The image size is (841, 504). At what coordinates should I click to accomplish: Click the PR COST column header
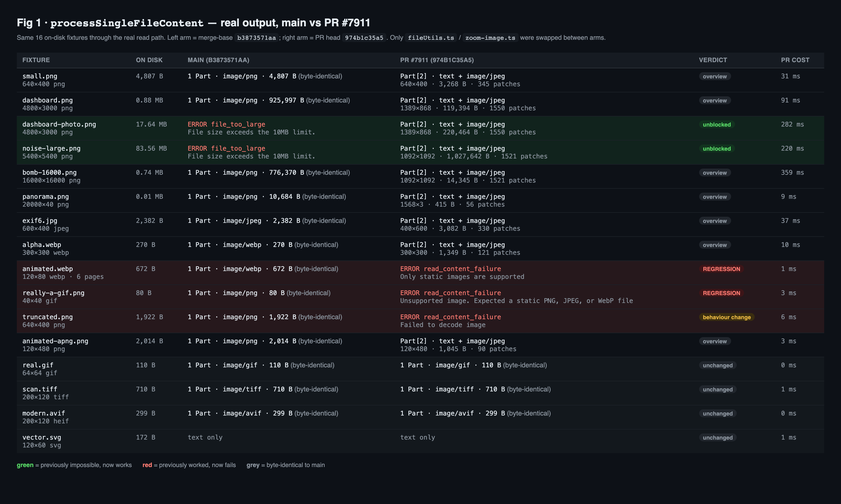point(795,60)
